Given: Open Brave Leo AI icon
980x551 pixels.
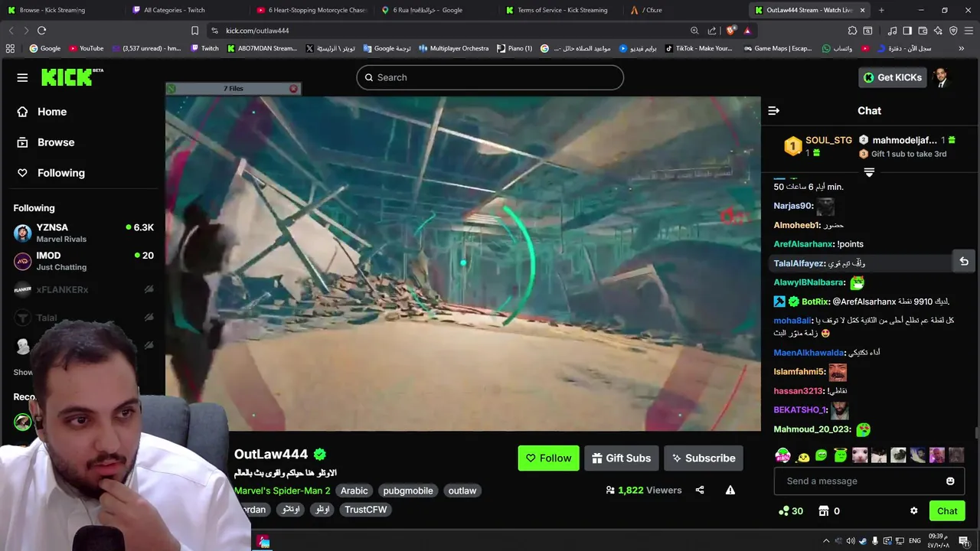Looking at the screenshot, I should click(x=938, y=31).
